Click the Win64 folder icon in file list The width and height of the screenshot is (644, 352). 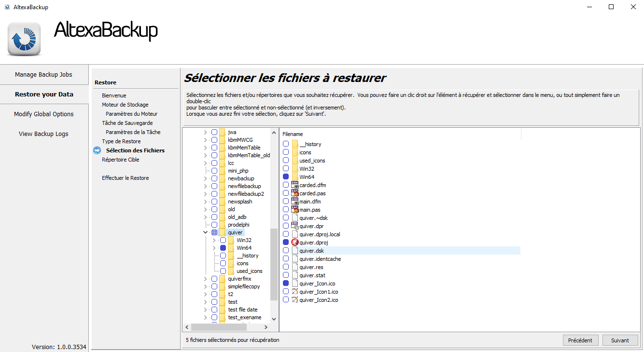294,176
